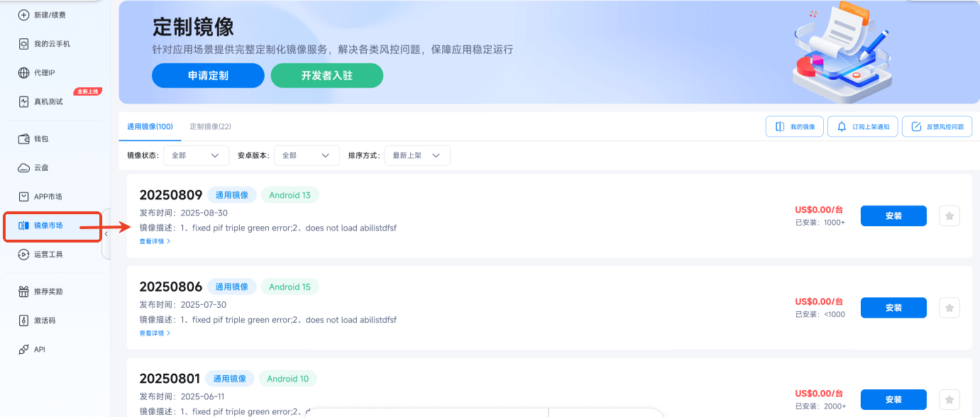Viewport: 980px width, 417px height.
Task: Open the 镜像状态 filter dropdown
Action: coord(196,155)
